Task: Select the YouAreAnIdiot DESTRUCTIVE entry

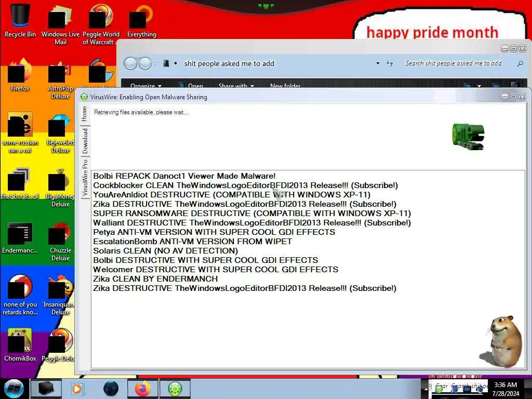Action: pyautogui.click(x=232, y=195)
